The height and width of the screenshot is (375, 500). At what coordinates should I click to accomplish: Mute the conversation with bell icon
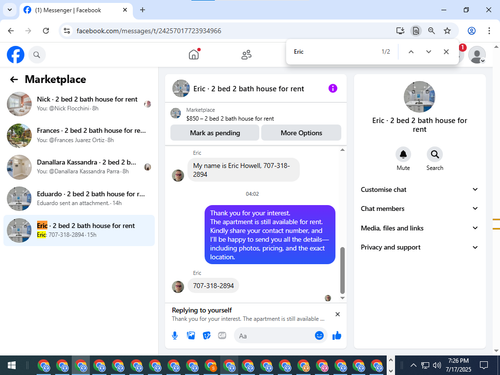403,154
